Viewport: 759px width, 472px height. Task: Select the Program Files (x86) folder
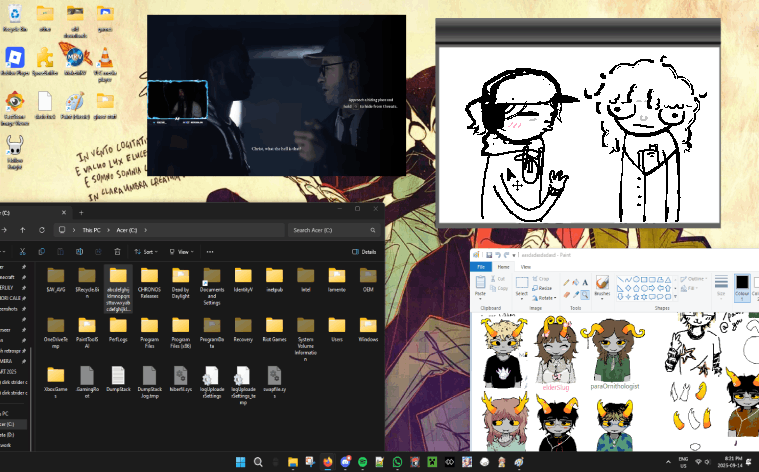coord(181,333)
